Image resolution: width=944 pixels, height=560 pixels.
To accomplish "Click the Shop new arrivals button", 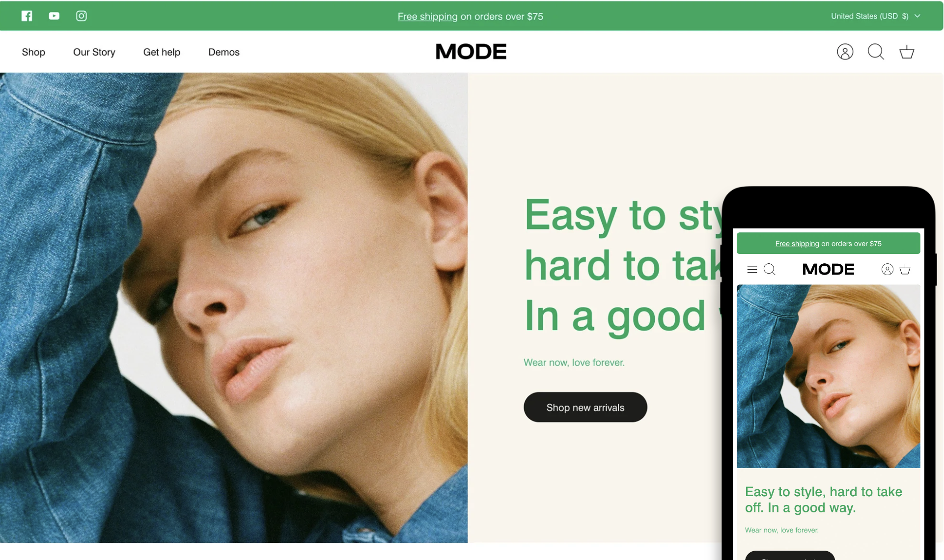I will pyautogui.click(x=585, y=407).
